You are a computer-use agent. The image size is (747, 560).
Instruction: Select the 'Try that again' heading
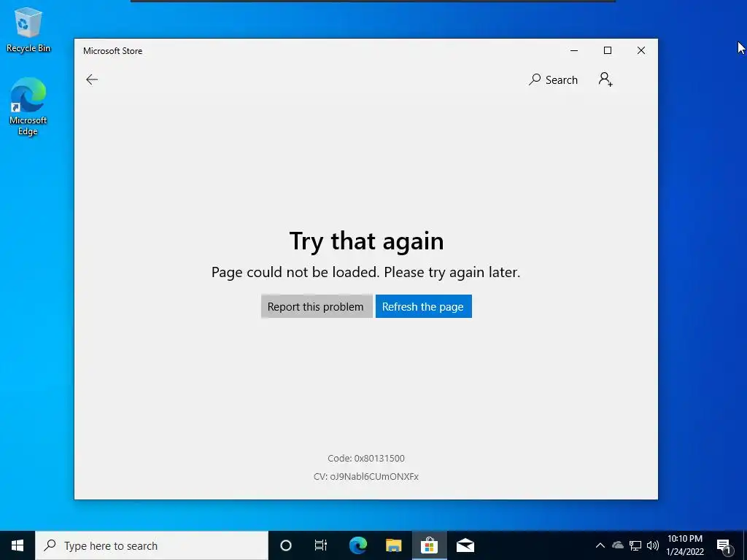tap(366, 241)
